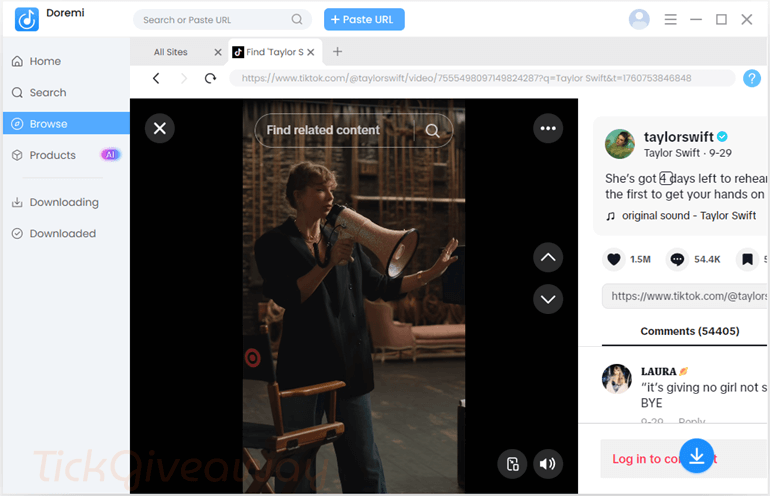Viewport: 770px width, 496px height.
Task: Select the Comments (54405) tab
Action: (689, 331)
